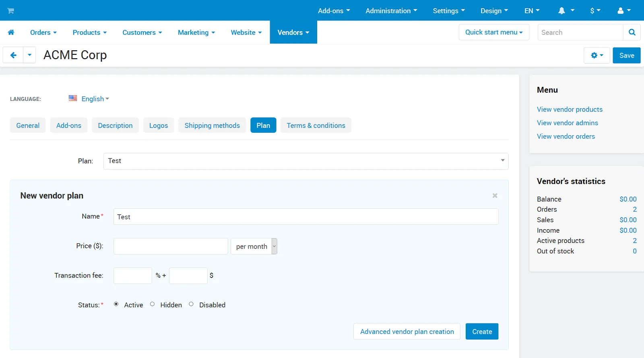Close the New vendor plan panel
644x358 pixels.
coord(495,195)
